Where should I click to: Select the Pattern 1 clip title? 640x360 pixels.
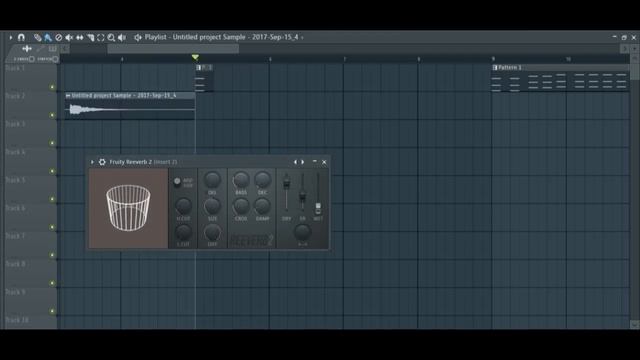click(509, 67)
